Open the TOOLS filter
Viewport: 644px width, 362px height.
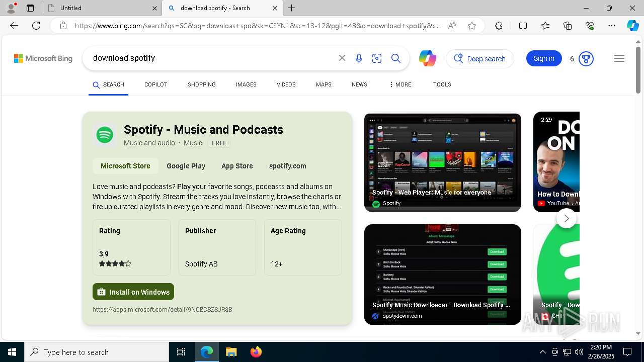pyautogui.click(x=442, y=84)
